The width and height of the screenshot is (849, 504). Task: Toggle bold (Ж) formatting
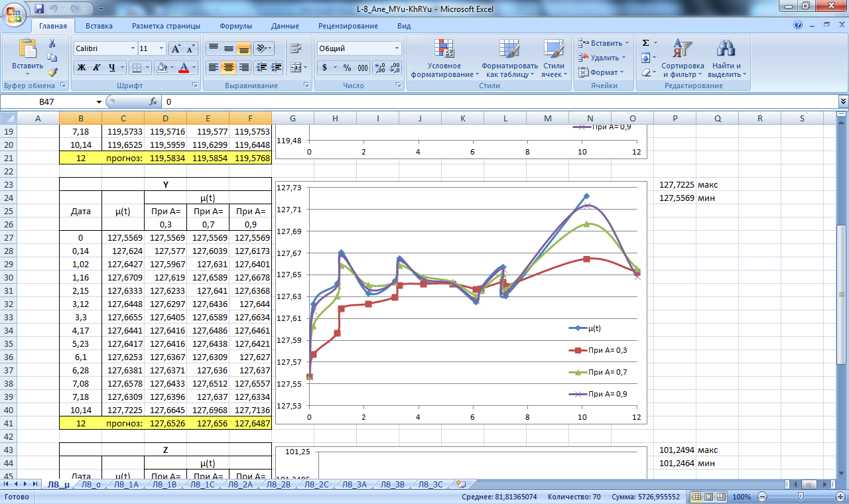coord(81,67)
